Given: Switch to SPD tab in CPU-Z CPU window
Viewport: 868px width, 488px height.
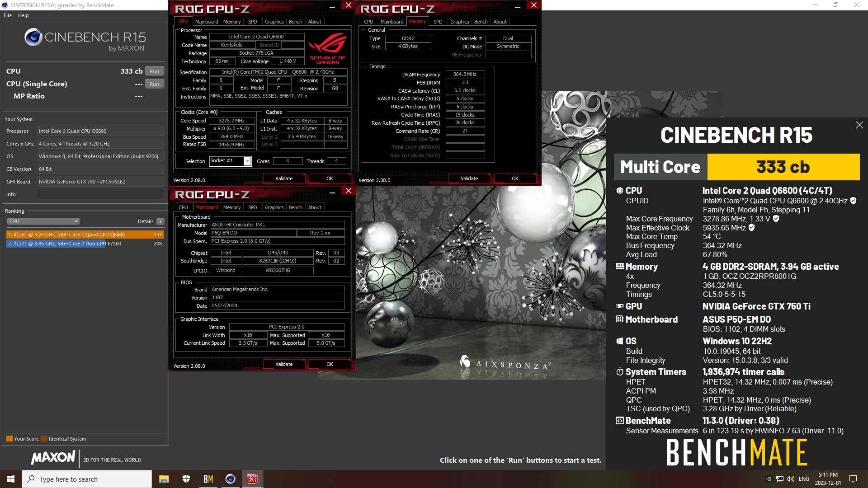Looking at the screenshot, I should point(253,22).
